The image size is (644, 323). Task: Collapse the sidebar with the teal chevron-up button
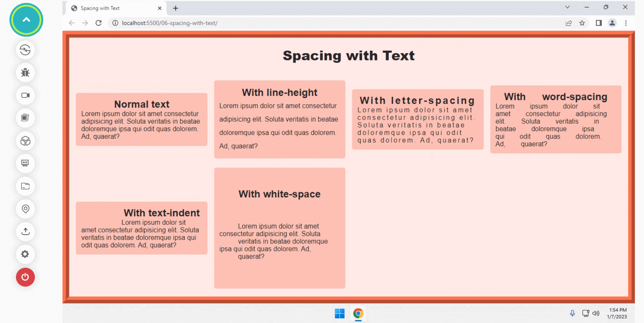point(26,20)
